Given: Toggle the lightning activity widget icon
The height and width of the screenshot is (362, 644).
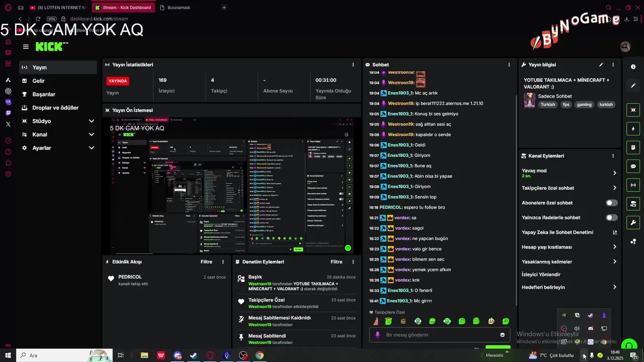Looking at the screenshot, I should pos(633,129).
